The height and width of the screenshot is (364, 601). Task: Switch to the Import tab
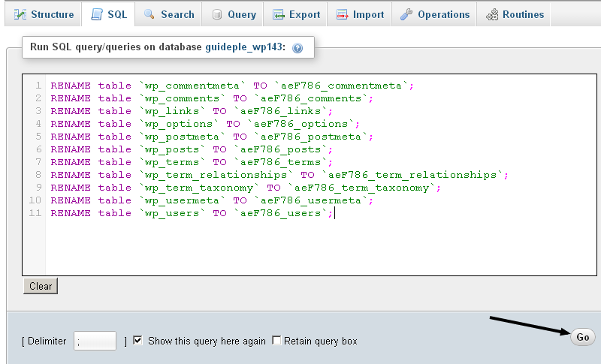(x=360, y=14)
